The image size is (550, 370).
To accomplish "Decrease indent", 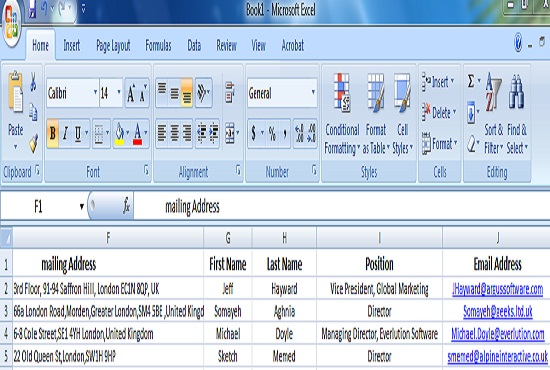I will click(x=201, y=133).
